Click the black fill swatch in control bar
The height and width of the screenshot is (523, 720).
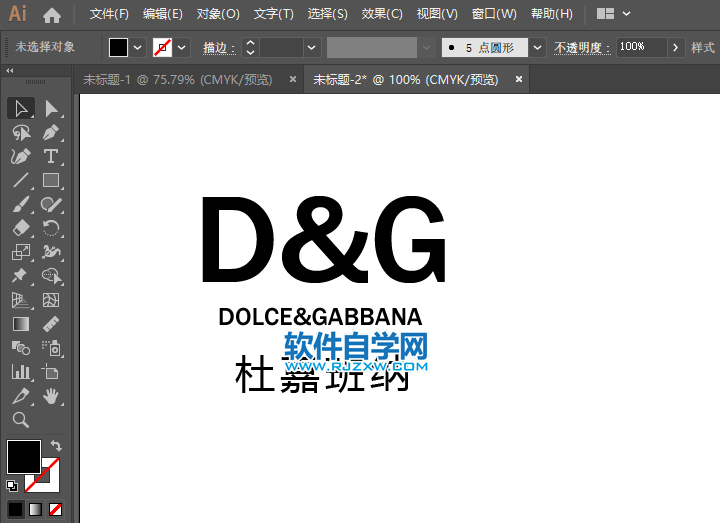[118, 47]
